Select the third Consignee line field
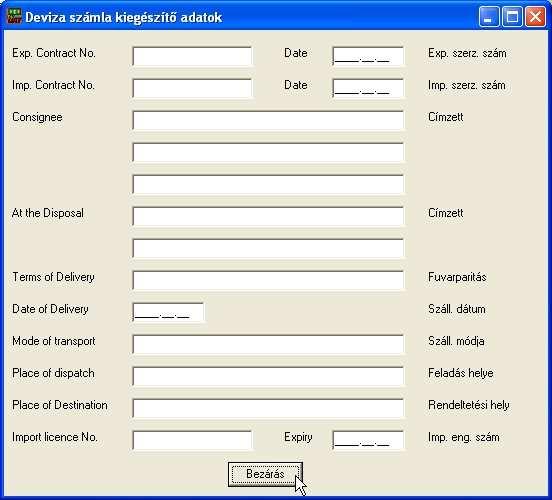This screenshot has width=552, height=500. [x=268, y=185]
